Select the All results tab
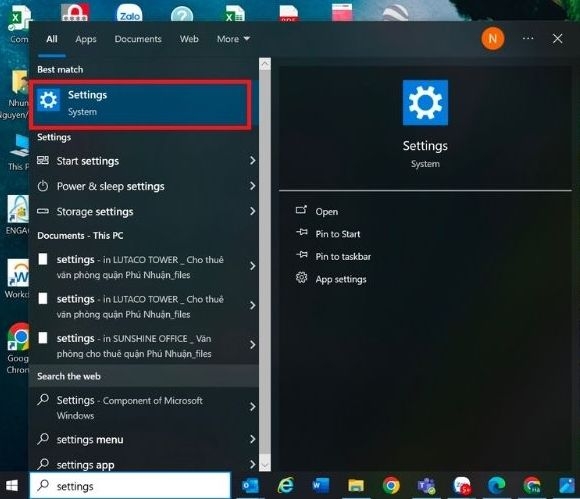The width and height of the screenshot is (580, 499). pos(52,39)
